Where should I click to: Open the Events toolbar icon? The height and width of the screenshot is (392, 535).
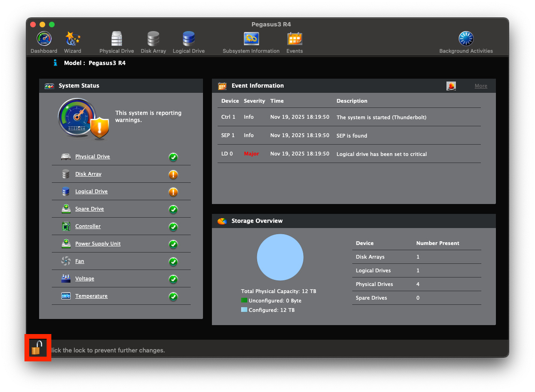[294, 42]
